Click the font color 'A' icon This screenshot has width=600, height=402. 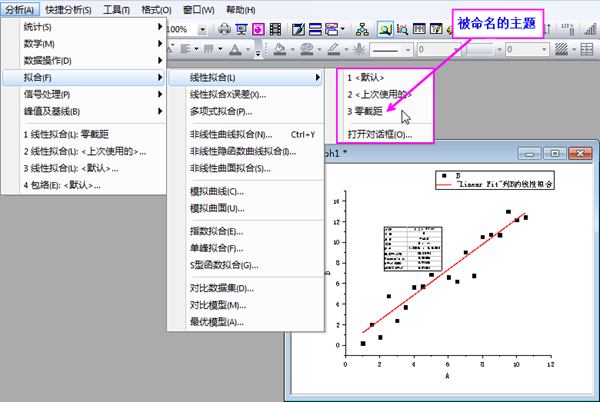[235, 48]
